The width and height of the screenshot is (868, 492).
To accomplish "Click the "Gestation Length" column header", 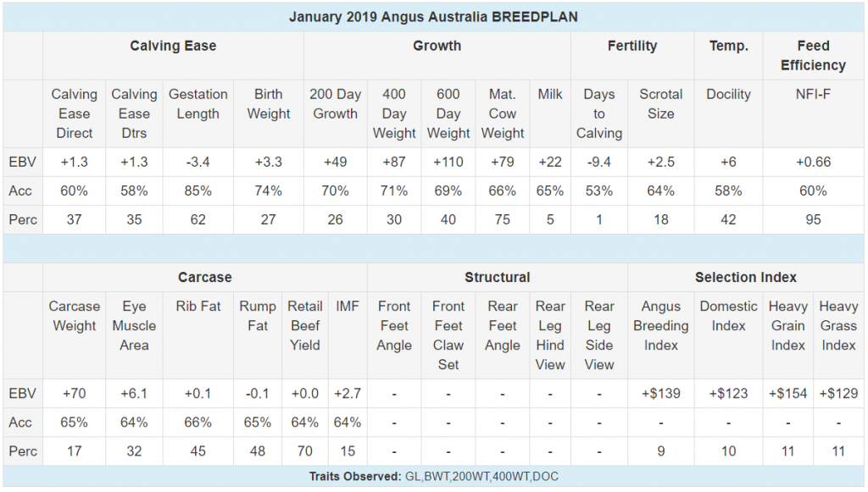I will coord(198,104).
